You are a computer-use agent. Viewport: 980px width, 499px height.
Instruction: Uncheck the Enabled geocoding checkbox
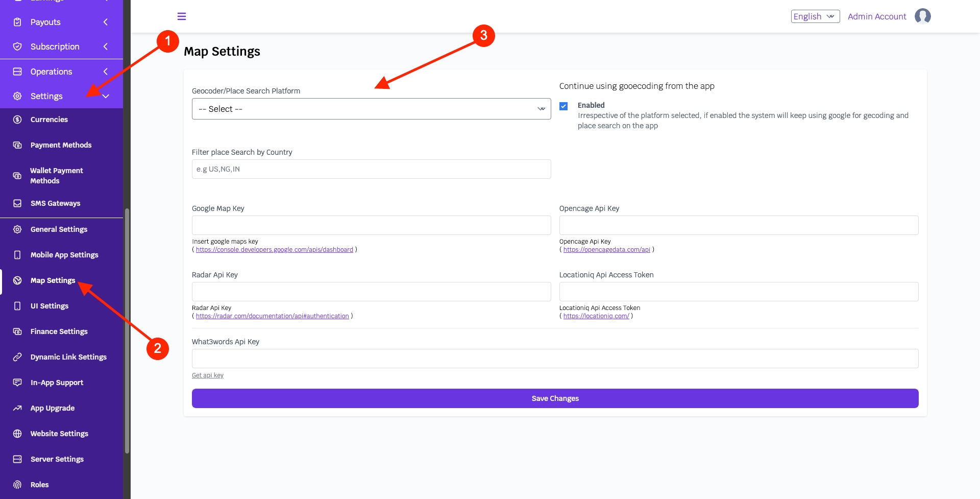[563, 106]
